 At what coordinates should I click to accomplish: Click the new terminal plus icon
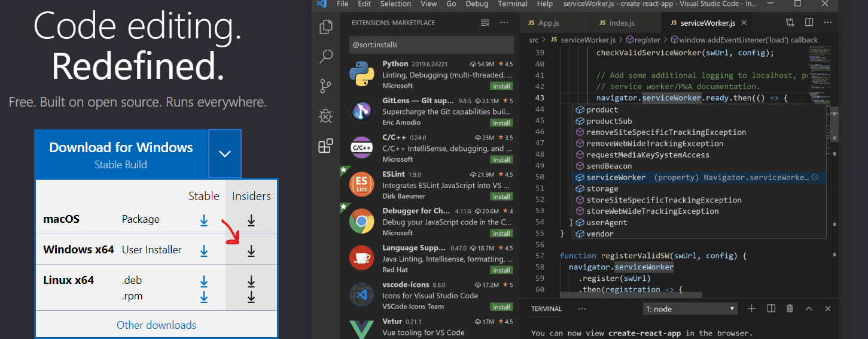pyautogui.click(x=752, y=308)
